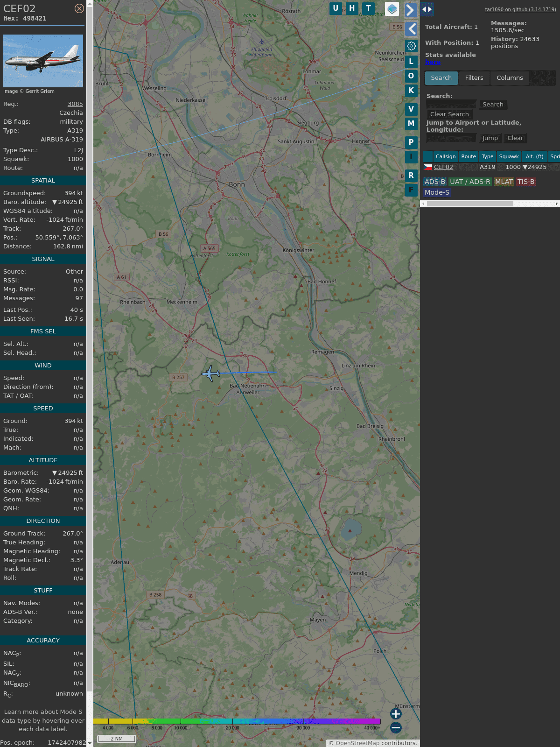This screenshot has width=560, height=747.
Task: Zoom out with the minus button
Action: (x=396, y=727)
